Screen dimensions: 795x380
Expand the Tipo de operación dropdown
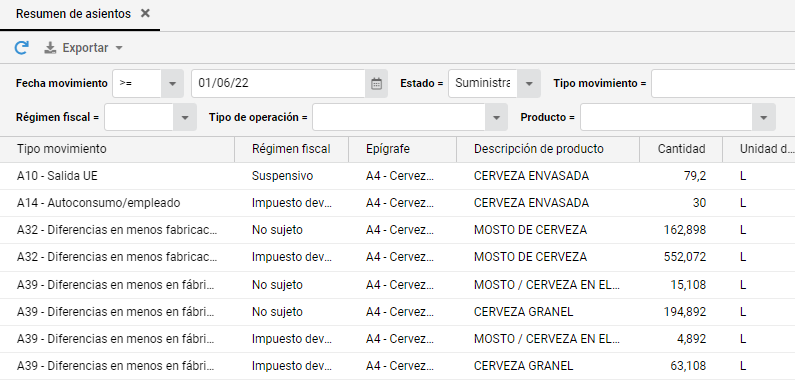496,117
